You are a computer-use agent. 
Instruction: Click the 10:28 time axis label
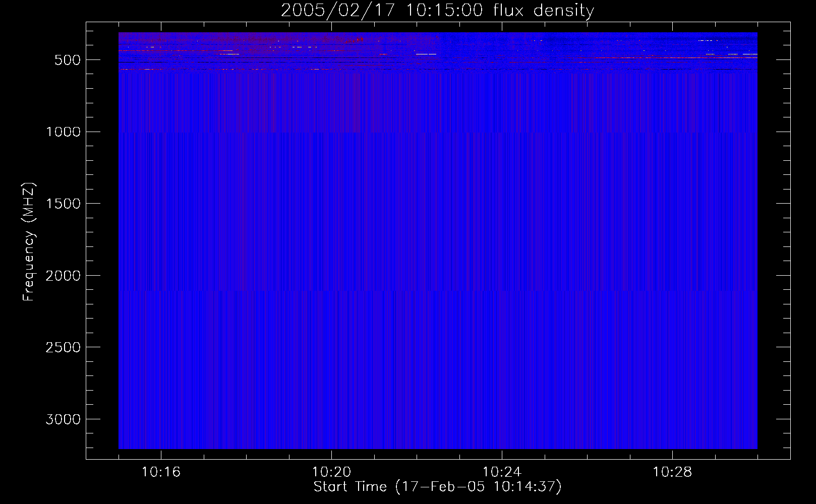(x=672, y=472)
